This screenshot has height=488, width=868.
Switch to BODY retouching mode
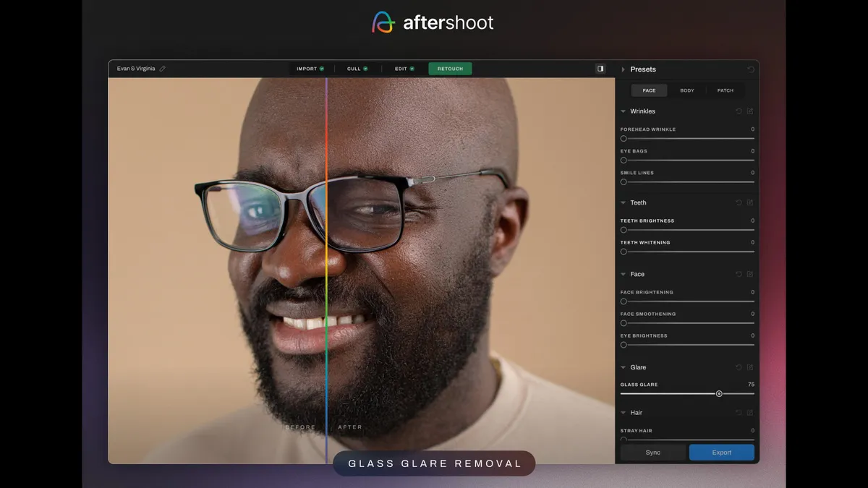coord(686,90)
